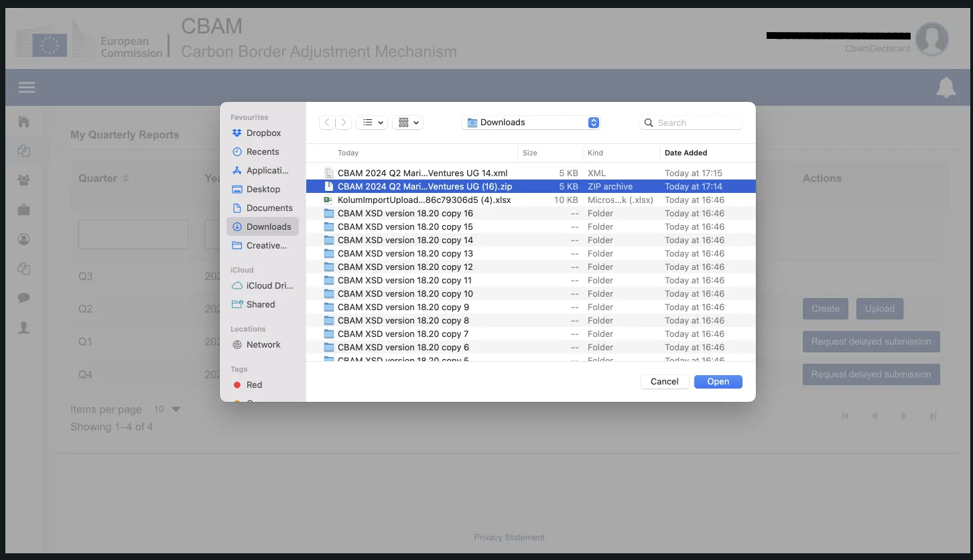Select the Red tag in sidebar

254,384
